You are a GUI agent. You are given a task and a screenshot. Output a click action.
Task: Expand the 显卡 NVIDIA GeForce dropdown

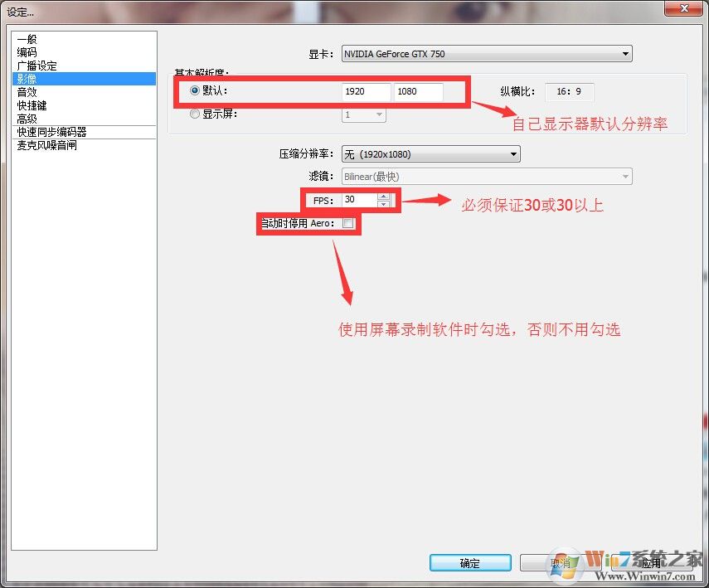(x=487, y=54)
